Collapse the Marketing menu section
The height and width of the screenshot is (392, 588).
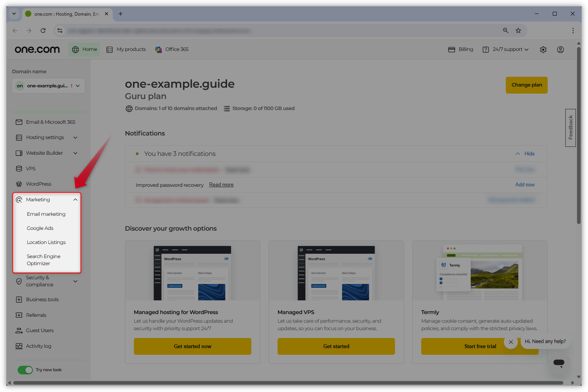point(75,200)
